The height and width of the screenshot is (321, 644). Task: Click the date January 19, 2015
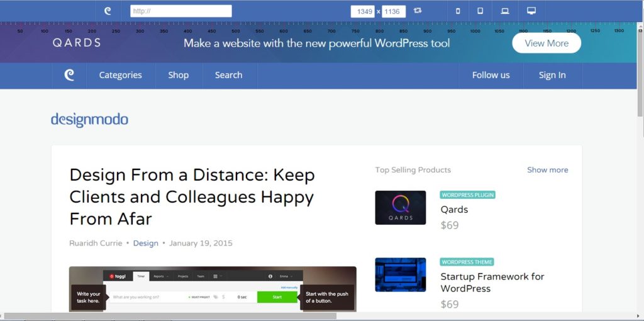coord(201,243)
